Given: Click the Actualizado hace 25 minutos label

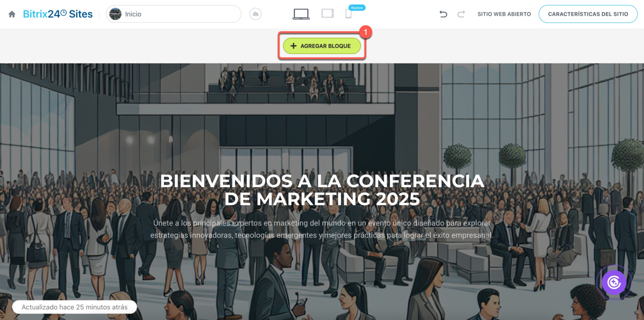Looking at the screenshot, I should 74,307.
